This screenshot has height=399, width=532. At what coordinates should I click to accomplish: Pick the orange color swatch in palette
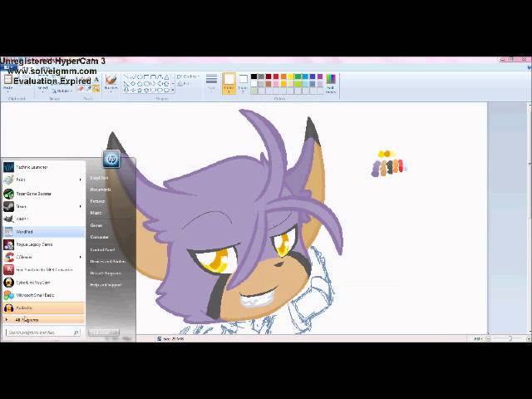pyautogui.click(x=283, y=76)
